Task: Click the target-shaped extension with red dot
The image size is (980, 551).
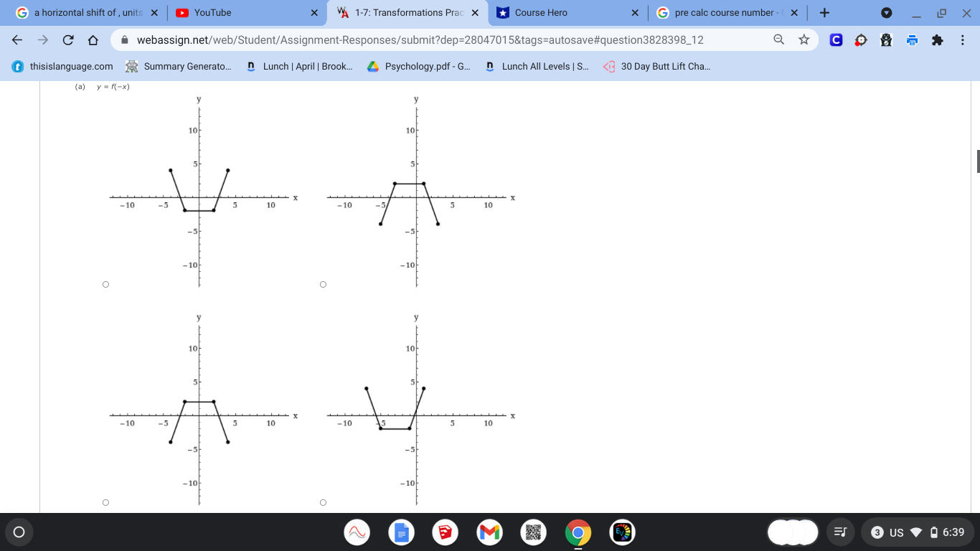Action: (860, 40)
